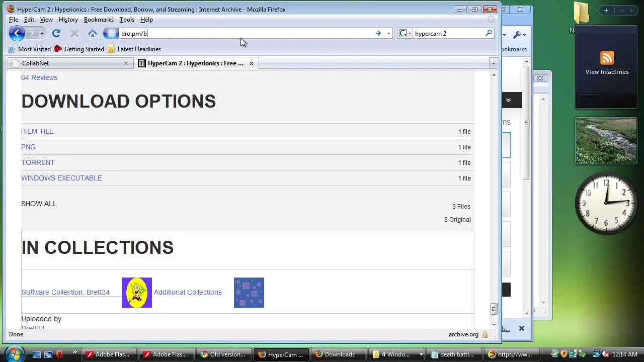Viewport: 644px width, 362px height.
Task: Click Show Desktop in quick launch
Action: click(37, 354)
